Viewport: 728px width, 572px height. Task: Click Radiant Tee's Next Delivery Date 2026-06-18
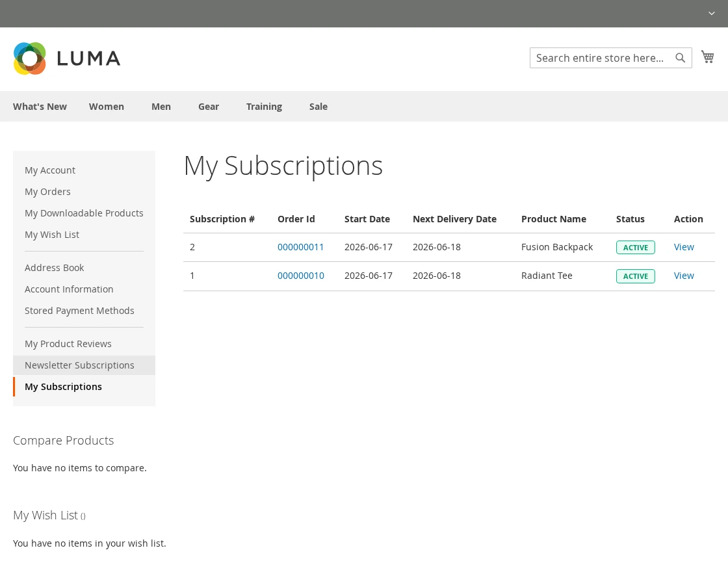[436, 276]
